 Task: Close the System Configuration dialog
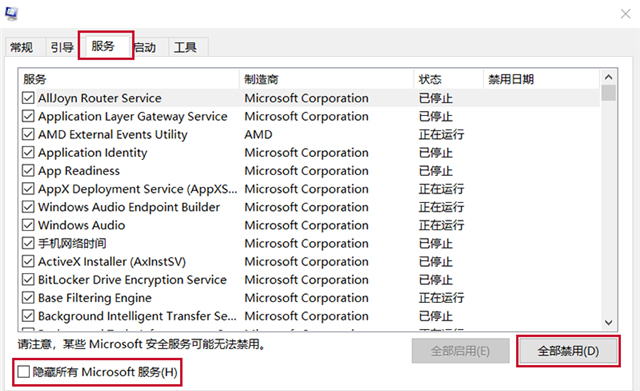tap(625, 14)
